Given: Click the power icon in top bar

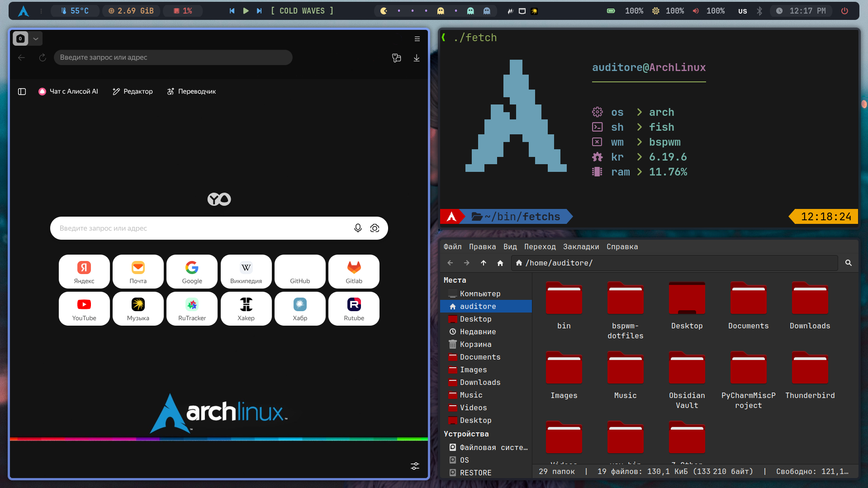Looking at the screenshot, I should tap(844, 11).
